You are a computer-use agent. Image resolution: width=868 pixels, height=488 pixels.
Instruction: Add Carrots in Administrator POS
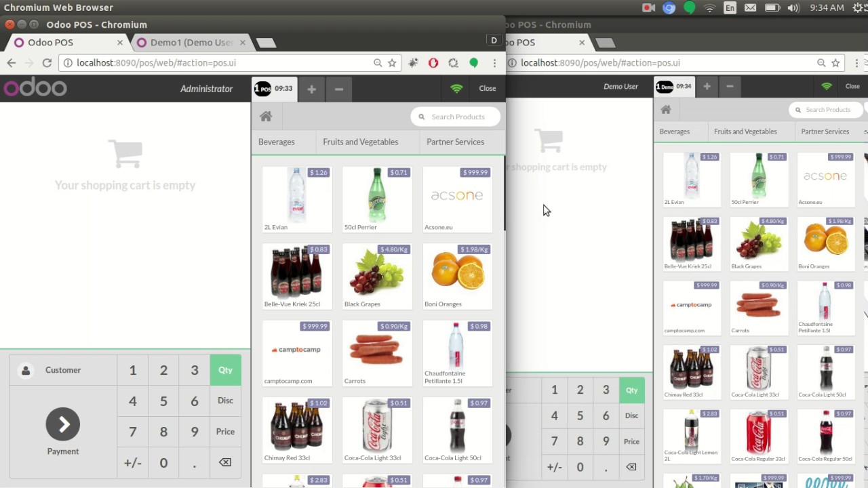pyautogui.click(x=377, y=353)
